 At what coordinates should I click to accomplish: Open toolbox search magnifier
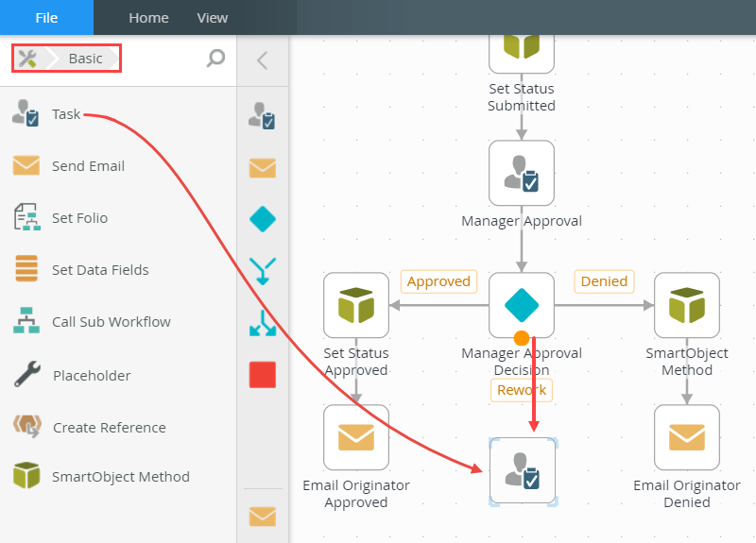215,59
